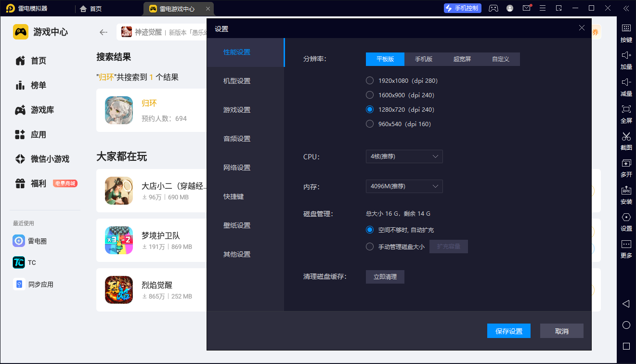Select the 手机版 resolution tab
Image resolution: width=636 pixels, height=364 pixels.
(x=424, y=59)
